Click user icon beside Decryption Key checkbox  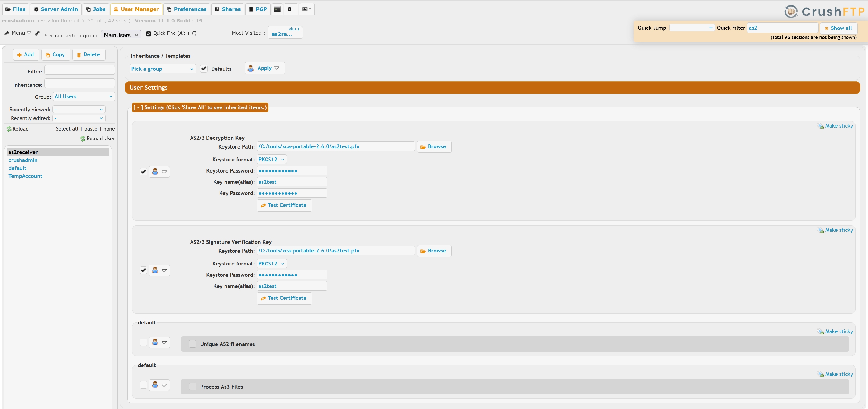point(155,172)
